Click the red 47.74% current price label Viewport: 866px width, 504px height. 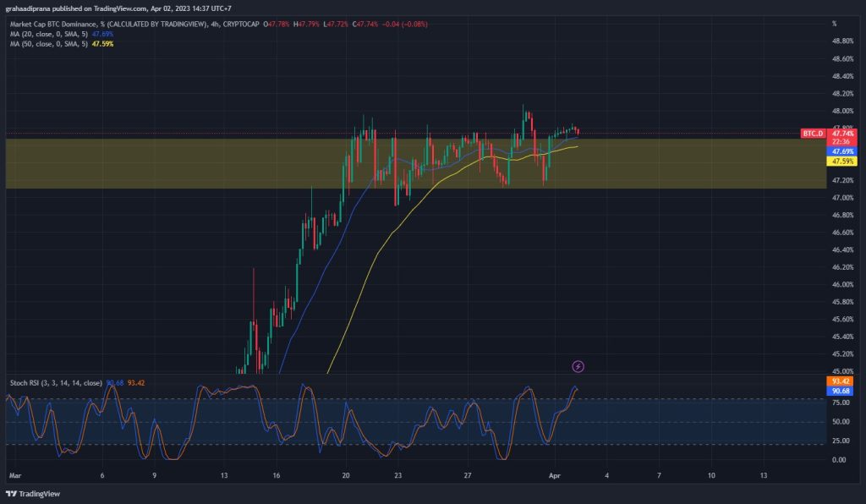[x=842, y=134]
